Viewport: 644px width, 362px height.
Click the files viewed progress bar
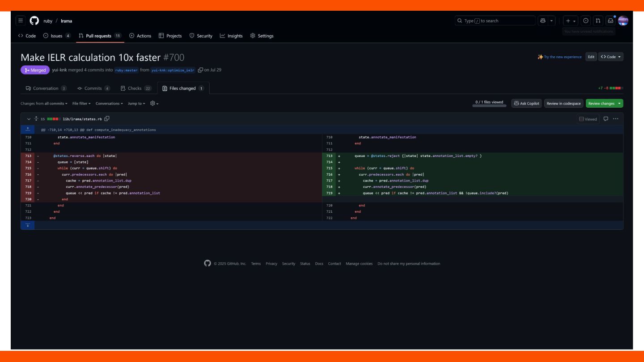(x=489, y=106)
